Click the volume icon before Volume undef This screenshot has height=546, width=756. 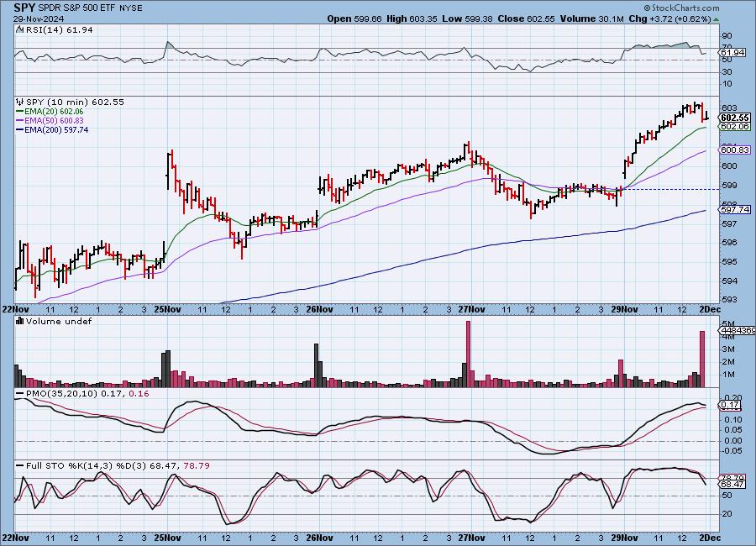20,321
